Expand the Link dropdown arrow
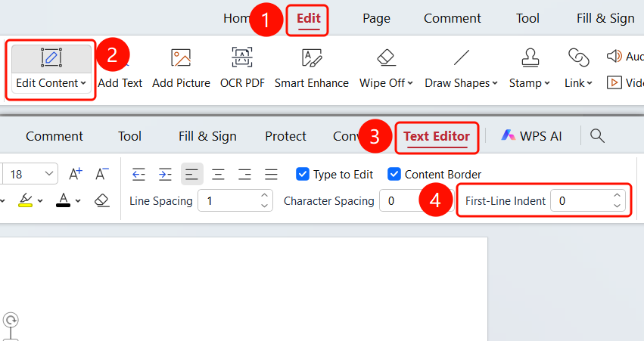Image resolution: width=644 pixels, height=341 pixels. click(590, 83)
